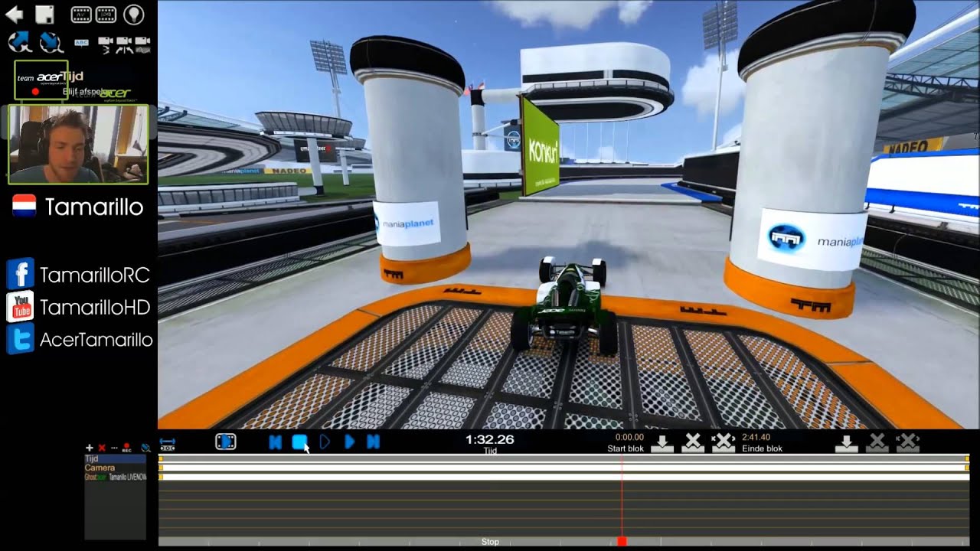Click the TamarilloHD YouTube icon
Screen dimensions: 980x551
coord(20,307)
